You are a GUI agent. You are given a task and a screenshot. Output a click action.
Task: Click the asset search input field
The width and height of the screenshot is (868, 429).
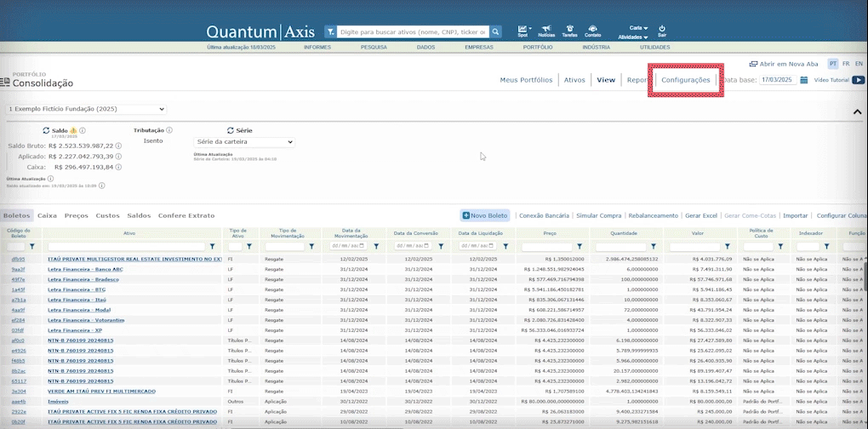(413, 31)
